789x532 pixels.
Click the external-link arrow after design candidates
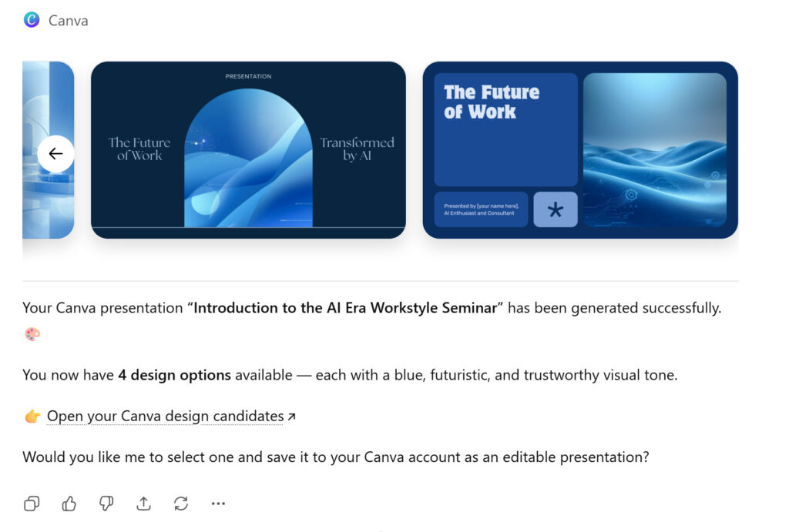point(291,417)
